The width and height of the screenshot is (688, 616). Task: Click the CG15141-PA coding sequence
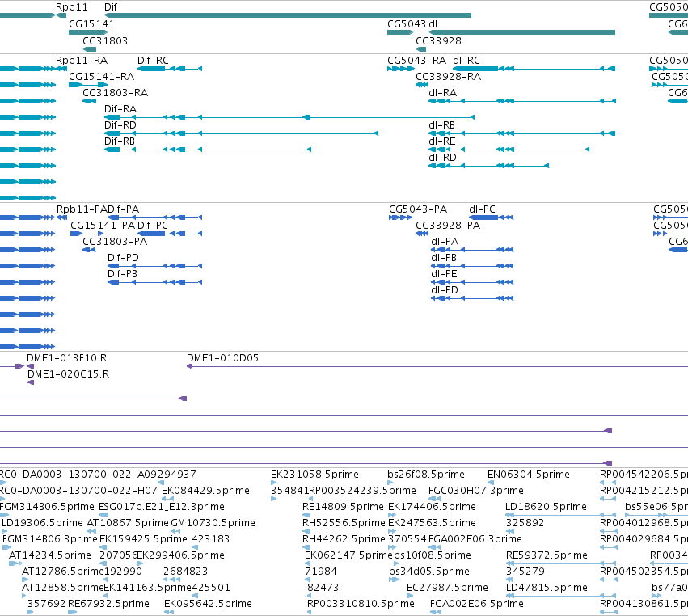click(x=87, y=234)
